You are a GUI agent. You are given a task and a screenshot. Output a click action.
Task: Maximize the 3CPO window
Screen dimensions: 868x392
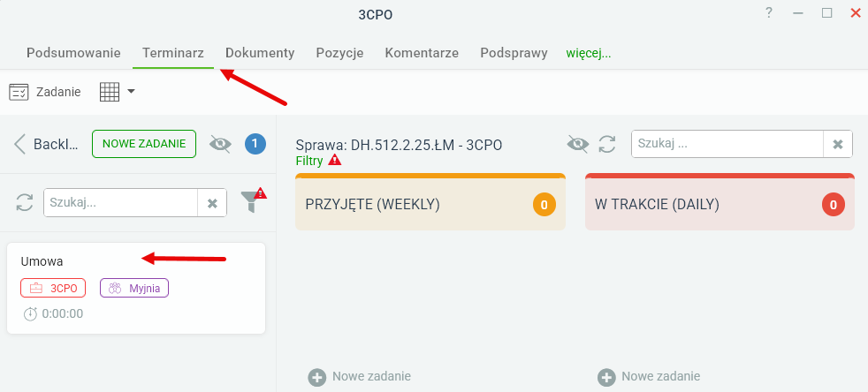point(827,13)
